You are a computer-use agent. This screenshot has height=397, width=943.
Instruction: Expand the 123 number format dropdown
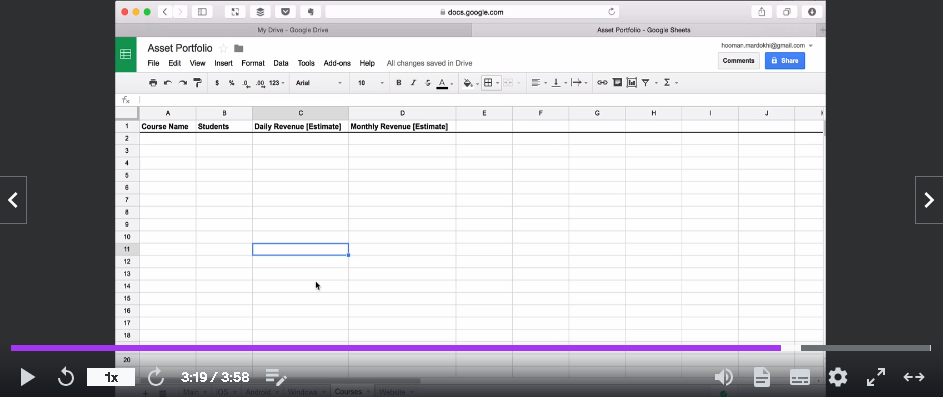[x=277, y=83]
